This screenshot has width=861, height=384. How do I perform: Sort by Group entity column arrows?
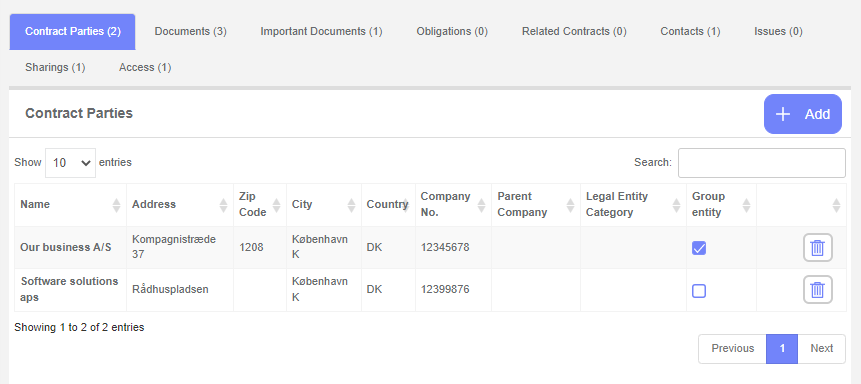746,205
